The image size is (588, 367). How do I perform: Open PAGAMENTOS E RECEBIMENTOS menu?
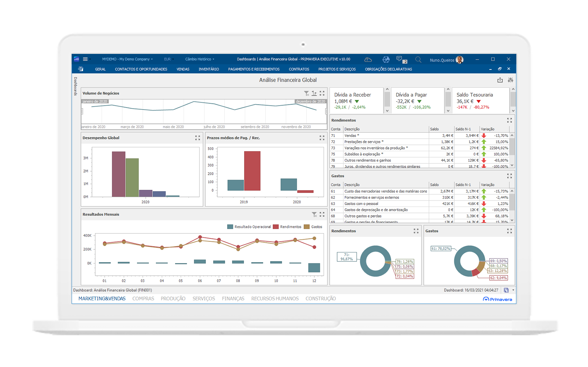pyautogui.click(x=254, y=69)
